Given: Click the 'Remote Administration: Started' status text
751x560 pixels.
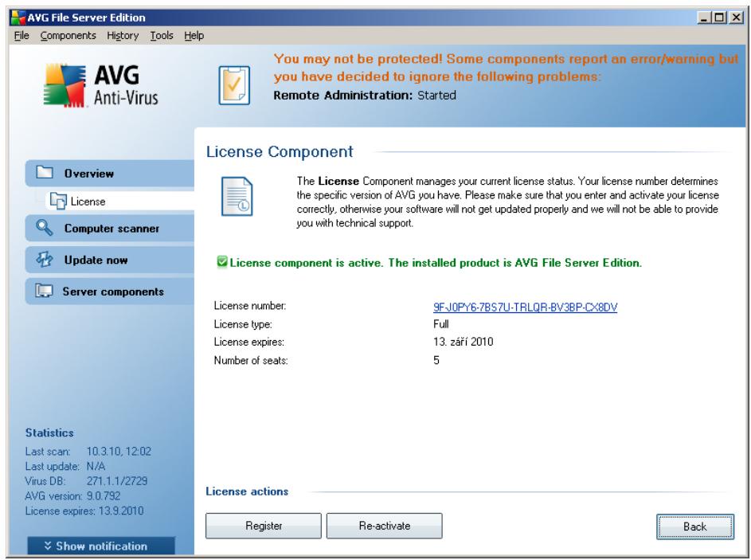Looking at the screenshot, I should point(365,95).
